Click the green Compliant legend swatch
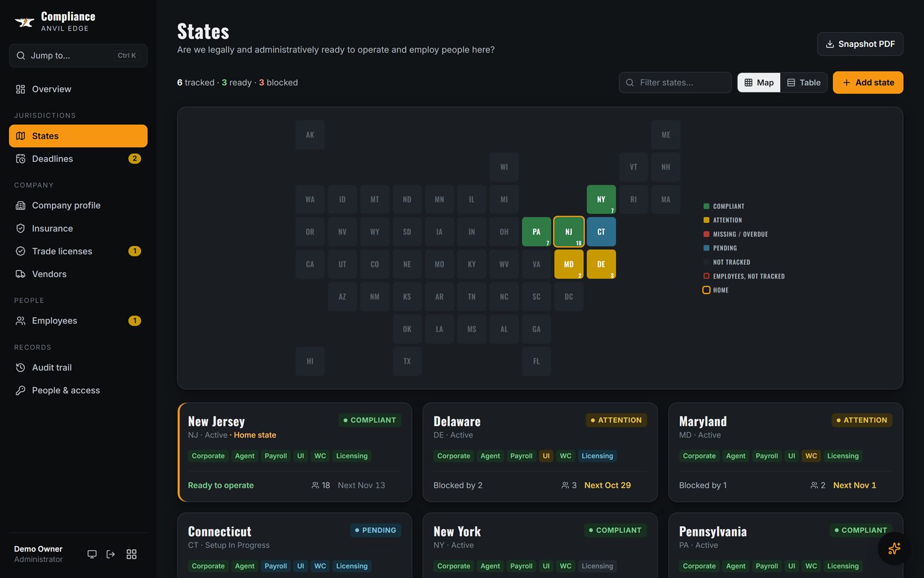Image resolution: width=924 pixels, height=578 pixels. tap(706, 206)
